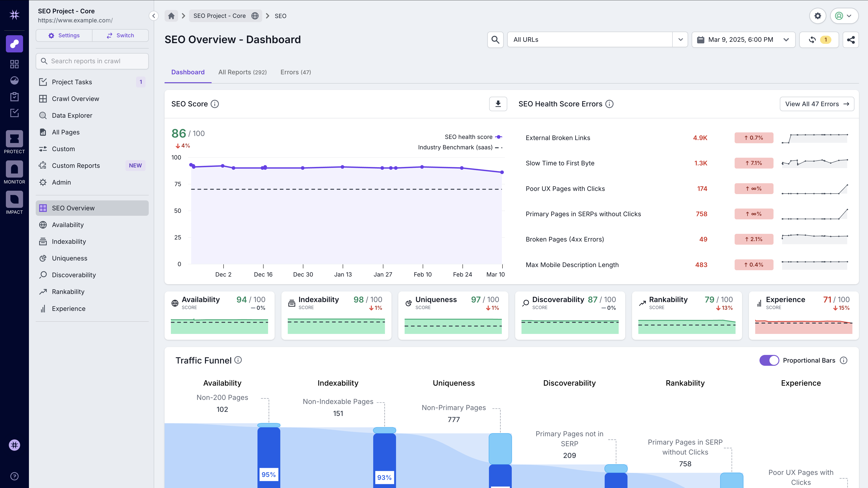868x488 pixels.
Task: Open the user account menu dropdown
Action: tap(844, 16)
